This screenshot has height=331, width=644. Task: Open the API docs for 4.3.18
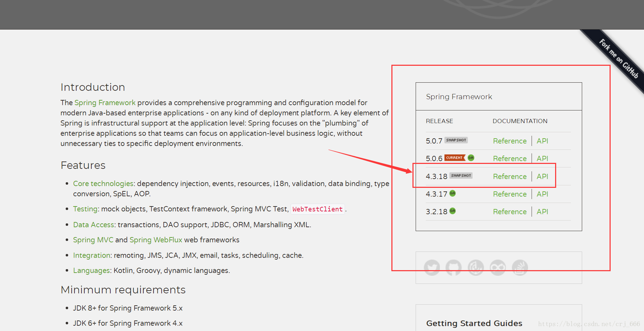pos(542,177)
